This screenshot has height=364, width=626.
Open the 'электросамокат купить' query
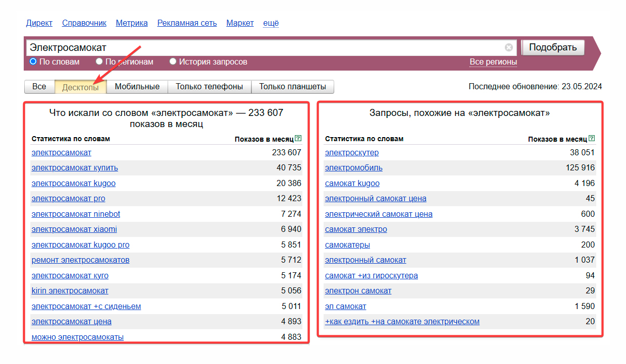75,168
